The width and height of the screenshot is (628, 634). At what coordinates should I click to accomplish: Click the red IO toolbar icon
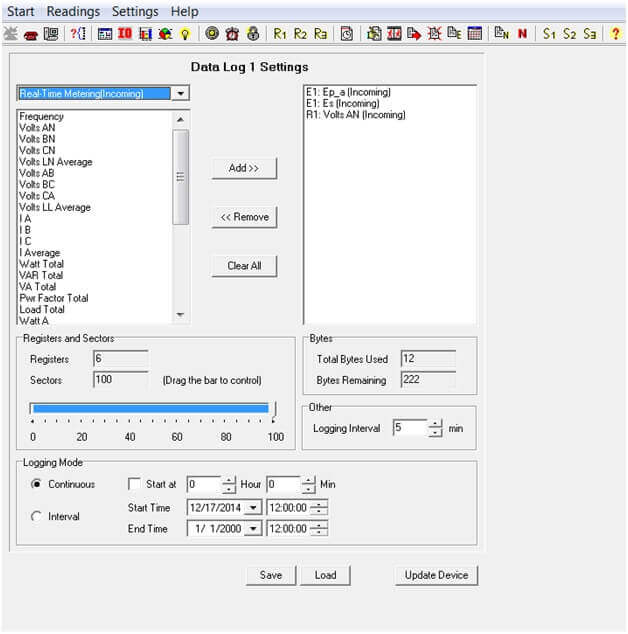[x=125, y=33]
